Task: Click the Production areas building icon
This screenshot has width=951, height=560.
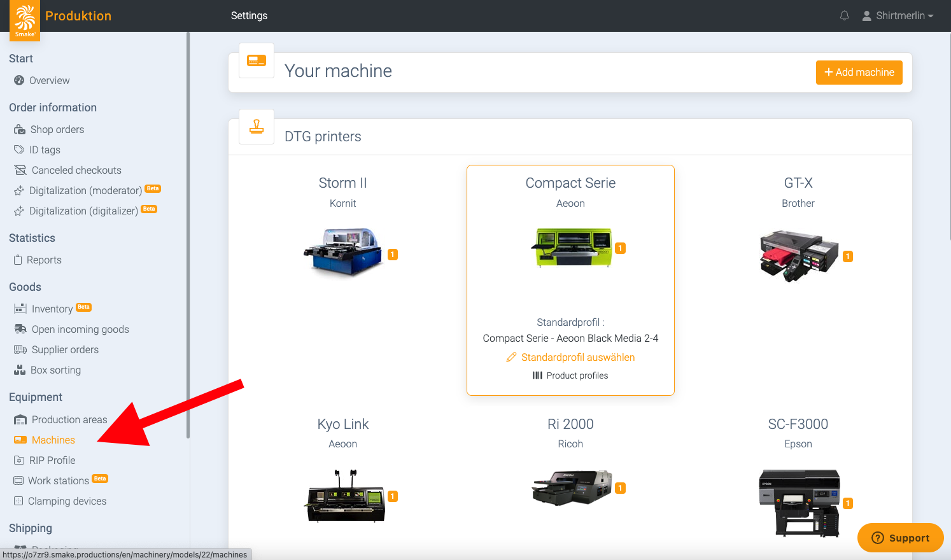Action: tap(20, 419)
